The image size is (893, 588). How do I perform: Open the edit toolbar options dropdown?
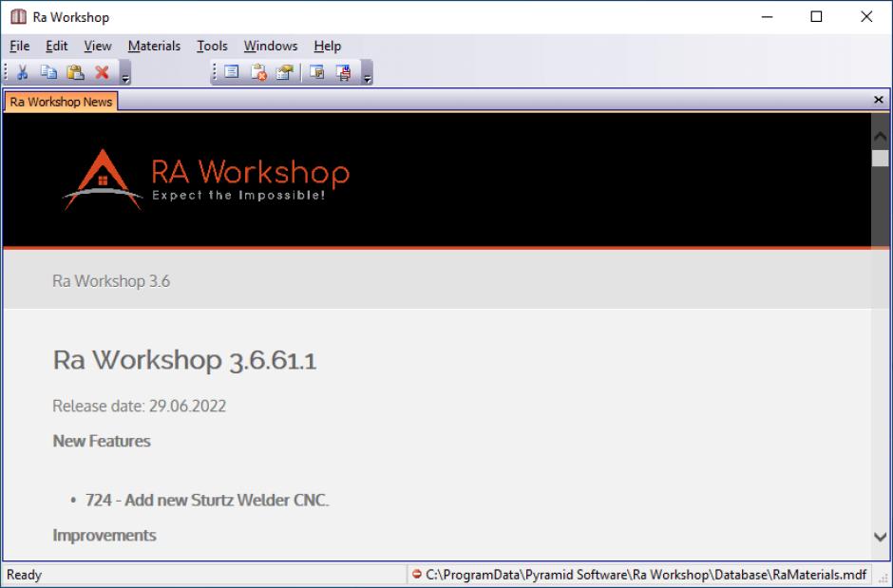pos(125,73)
